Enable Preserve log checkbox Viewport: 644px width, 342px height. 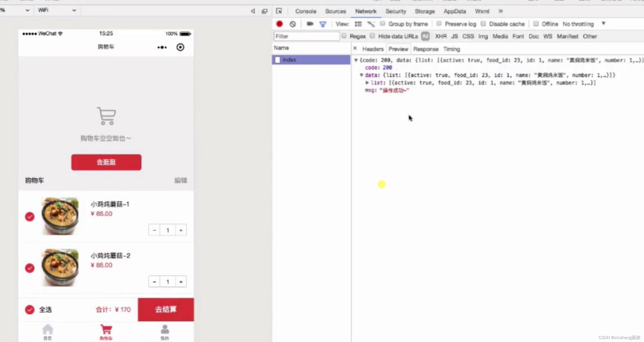click(439, 24)
